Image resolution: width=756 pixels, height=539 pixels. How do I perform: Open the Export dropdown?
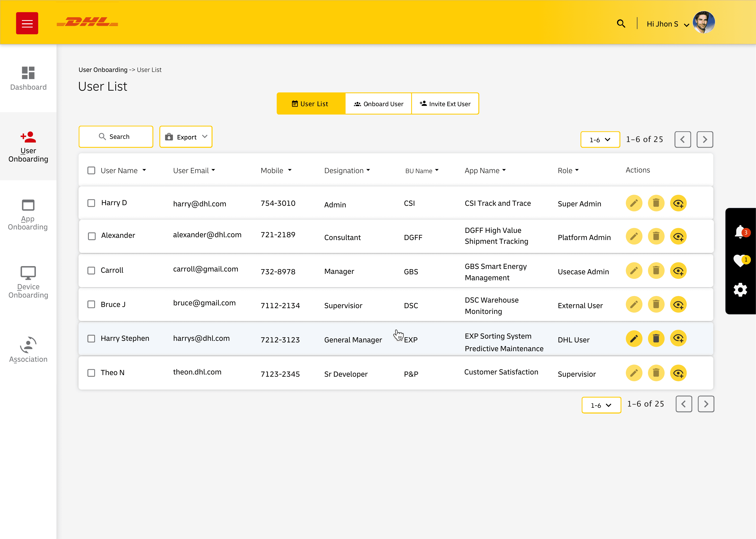pos(186,137)
